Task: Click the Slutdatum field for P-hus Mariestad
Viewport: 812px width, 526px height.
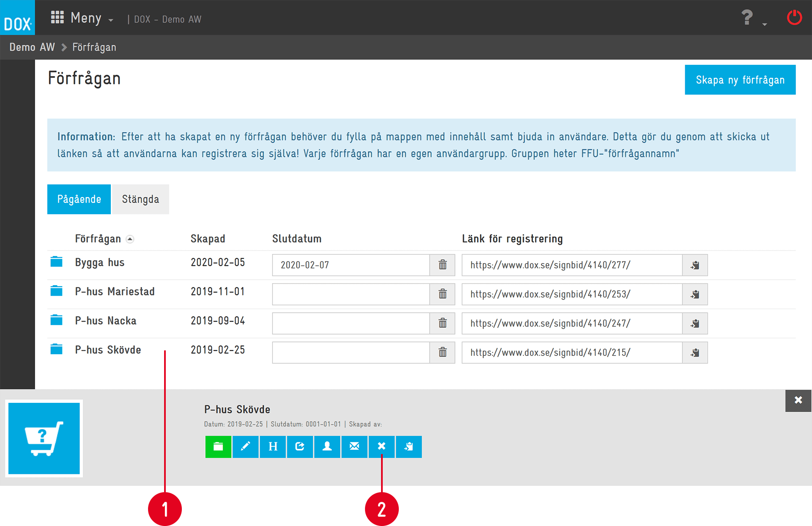Action: pyautogui.click(x=351, y=294)
